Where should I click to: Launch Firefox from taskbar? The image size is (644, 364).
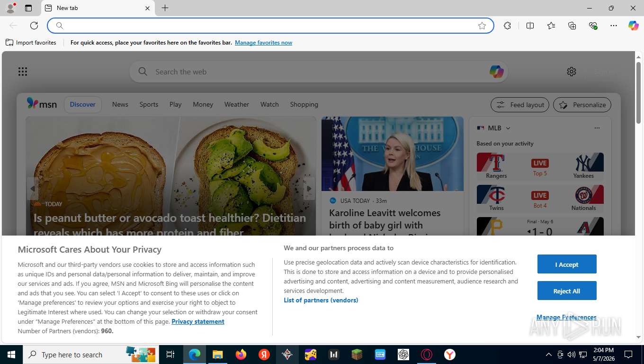[241, 355]
